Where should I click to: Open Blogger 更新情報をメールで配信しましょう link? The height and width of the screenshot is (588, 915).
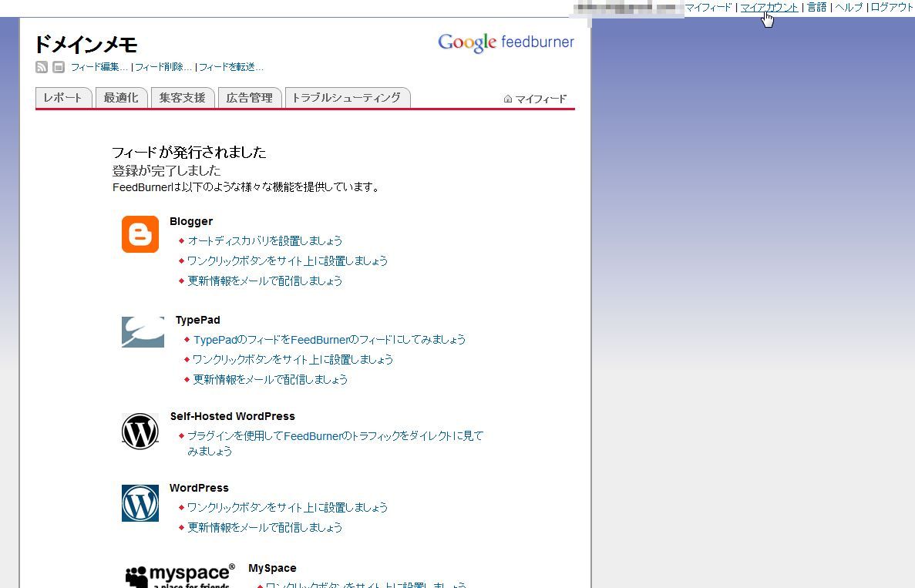click(x=265, y=281)
